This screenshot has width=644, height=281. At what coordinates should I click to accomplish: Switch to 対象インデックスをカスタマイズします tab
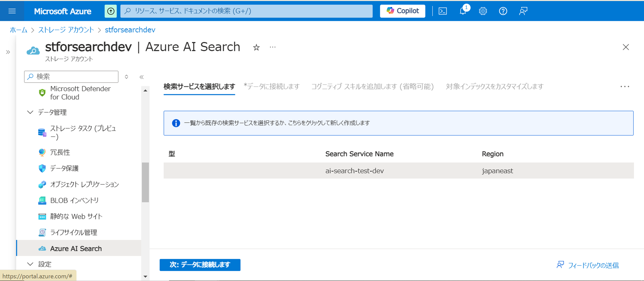point(494,86)
